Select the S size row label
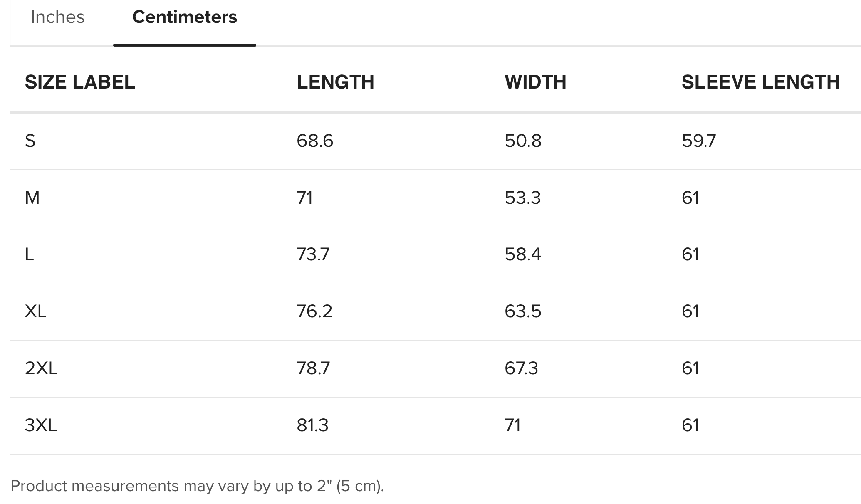This screenshot has width=861, height=504. click(30, 141)
